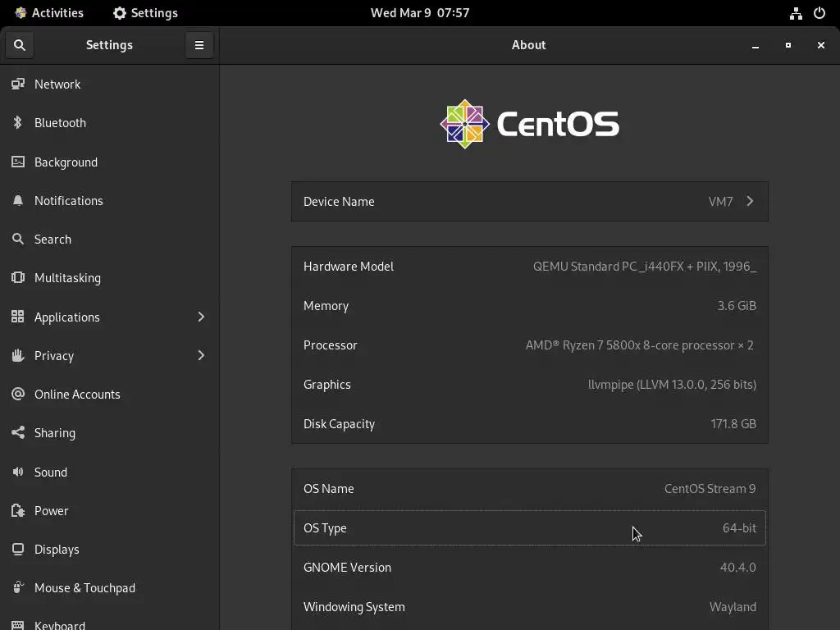Viewport: 840px width, 630px height.
Task: Open the Device Name chevron arrow
Action: (750, 201)
